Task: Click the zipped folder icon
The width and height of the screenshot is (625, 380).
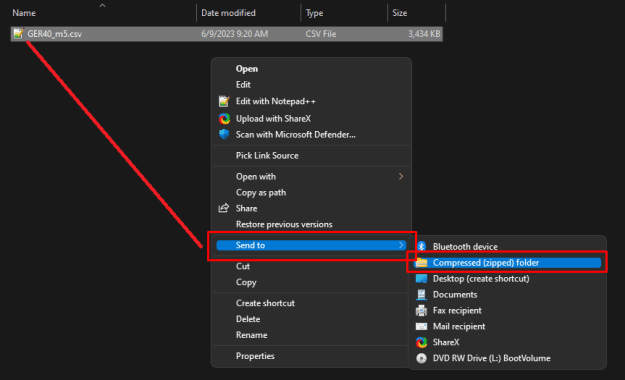Action: pyautogui.click(x=421, y=262)
